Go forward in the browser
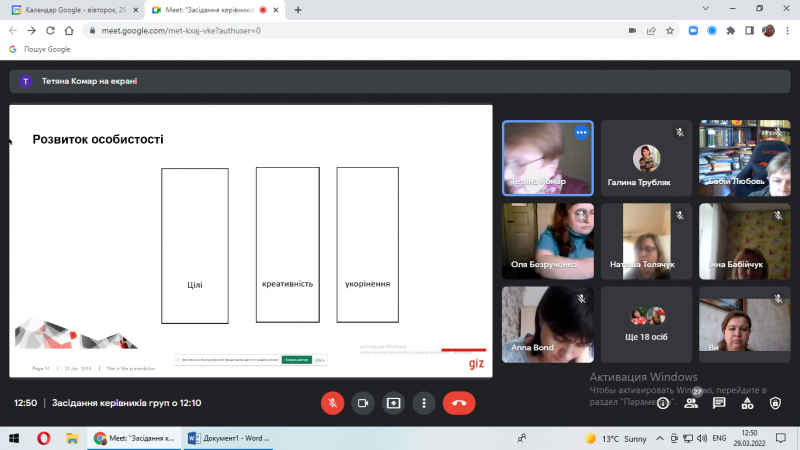Image resolution: width=800 pixels, height=450 pixels. point(32,31)
